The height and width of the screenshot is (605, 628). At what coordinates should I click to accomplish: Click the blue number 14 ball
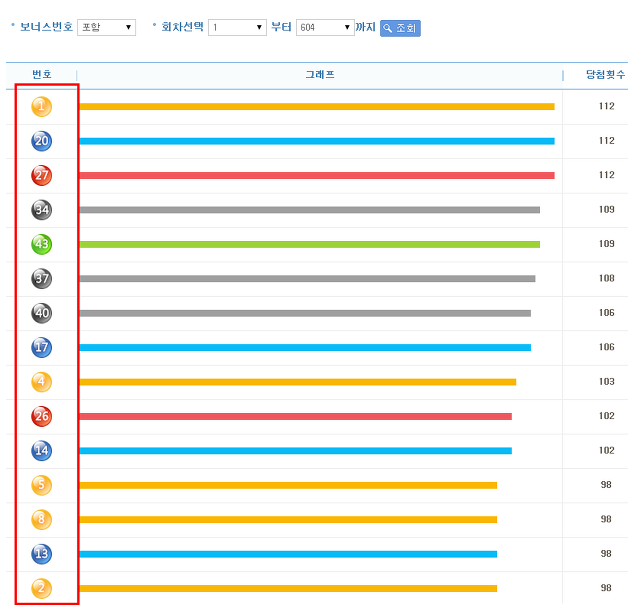click(42, 451)
